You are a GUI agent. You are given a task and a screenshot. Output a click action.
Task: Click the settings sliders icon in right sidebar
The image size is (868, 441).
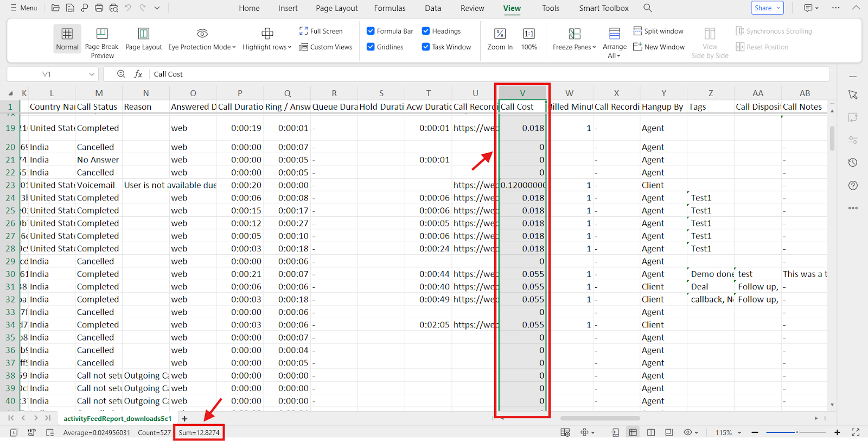pos(853,140)
